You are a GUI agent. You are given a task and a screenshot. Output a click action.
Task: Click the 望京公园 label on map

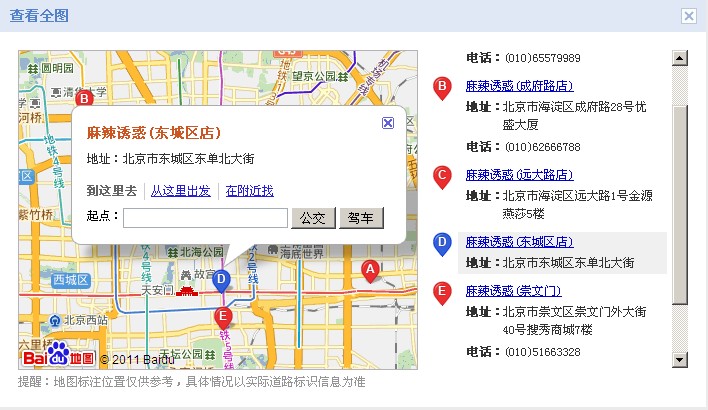314,76
